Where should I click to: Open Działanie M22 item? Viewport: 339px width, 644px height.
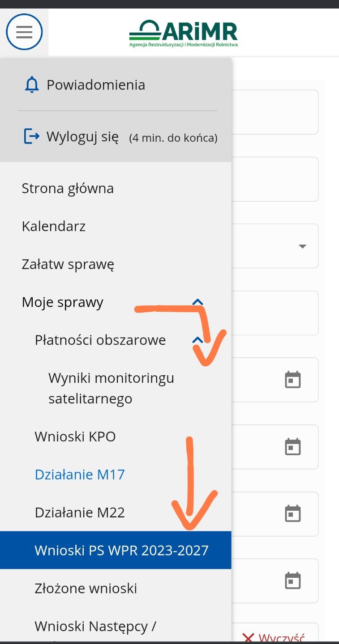(x=80, y=513)
